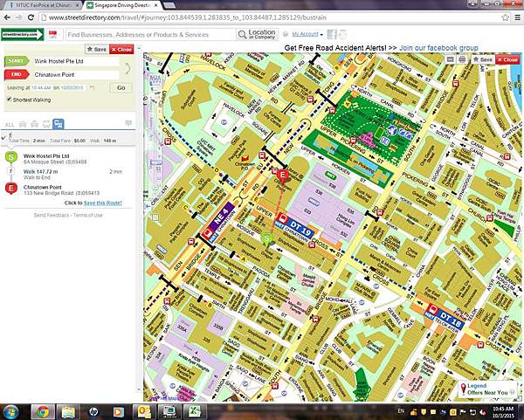This screenshot has height=420, width=524.
Task: Click the comment icon in mode bar
Action: point(128,123)
